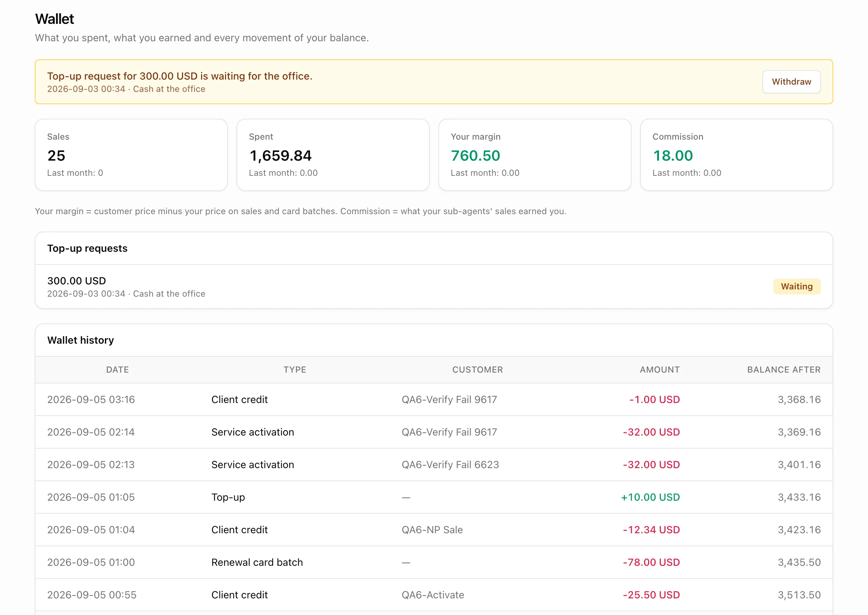Click the 760.50 margin value
This screenshot has width=868, height=615.
point(476,156)
